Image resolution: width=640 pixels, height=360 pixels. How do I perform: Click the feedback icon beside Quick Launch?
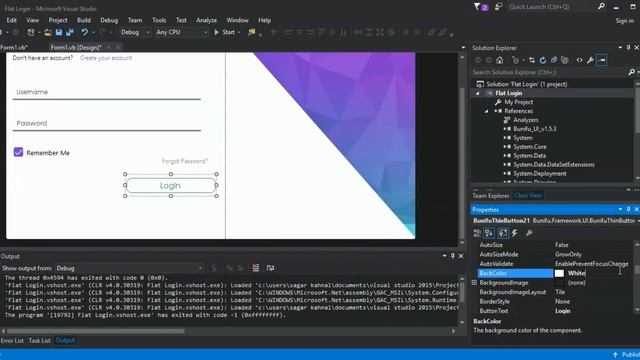coord(498,7)
